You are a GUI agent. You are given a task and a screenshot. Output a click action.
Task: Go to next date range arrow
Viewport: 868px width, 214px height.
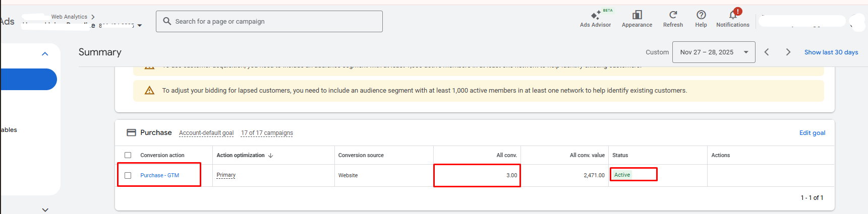[788, 52]
